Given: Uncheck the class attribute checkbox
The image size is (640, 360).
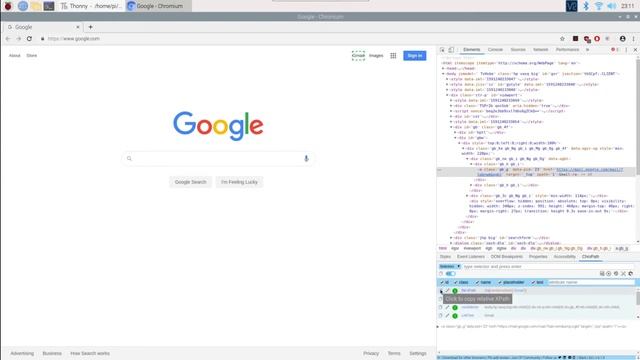Looking at the screenshot, I should [456, 282].
